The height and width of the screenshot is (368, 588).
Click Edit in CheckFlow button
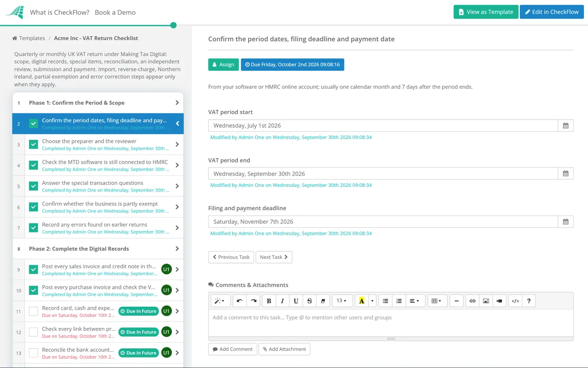[x=552, y=12]
